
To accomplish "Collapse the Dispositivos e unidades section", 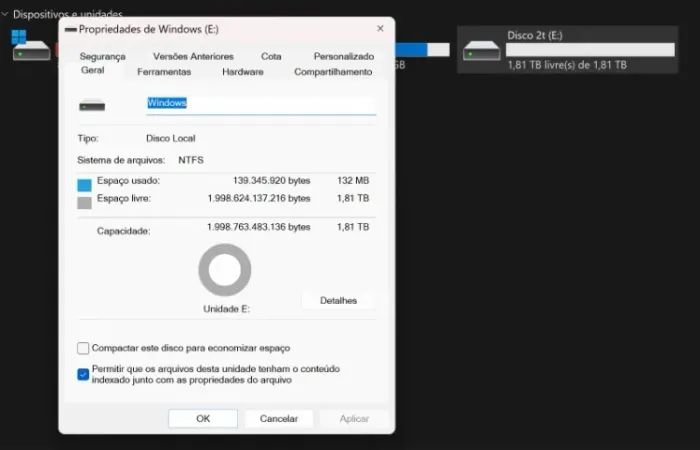I will point(5,14).
